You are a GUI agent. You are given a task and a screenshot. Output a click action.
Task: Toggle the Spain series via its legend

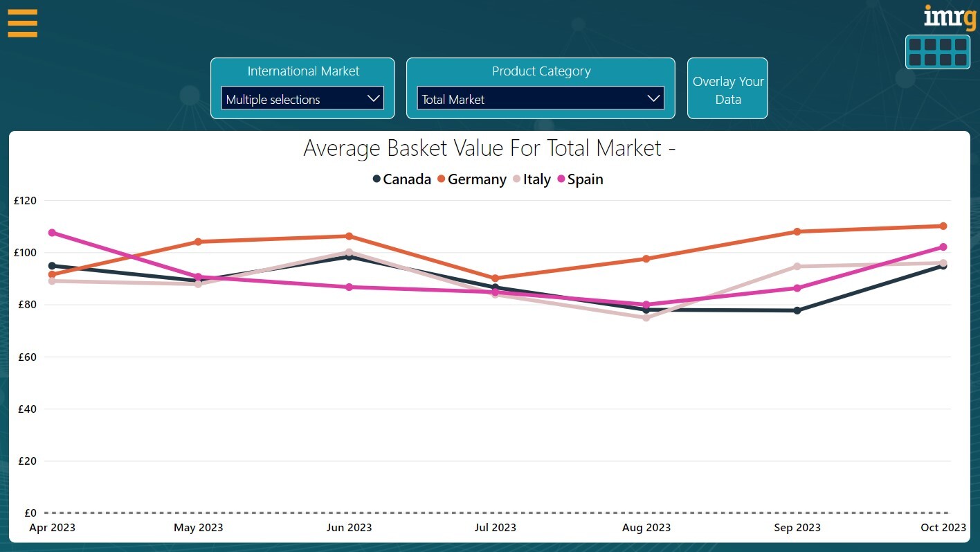(585, 179)
